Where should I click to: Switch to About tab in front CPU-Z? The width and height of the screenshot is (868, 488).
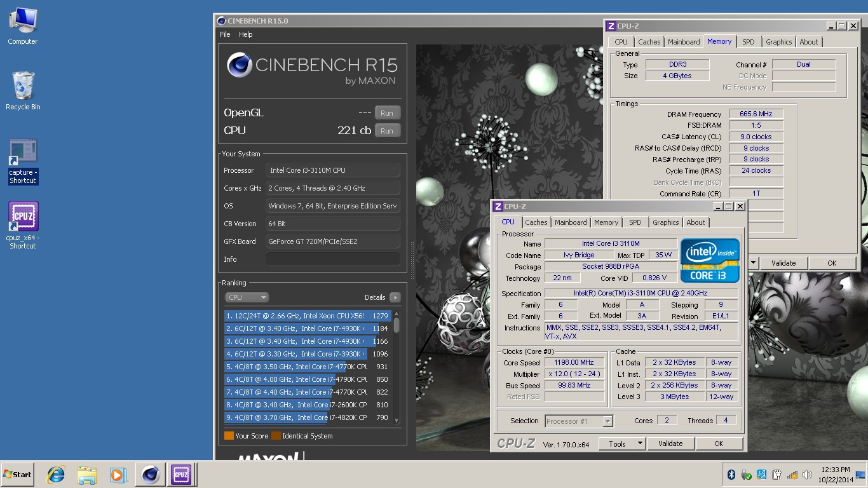(x=696, y=222)
